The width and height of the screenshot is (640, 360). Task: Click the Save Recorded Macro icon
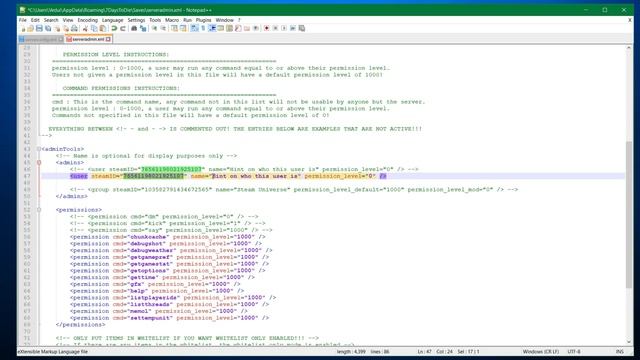[x=302, y=29]
